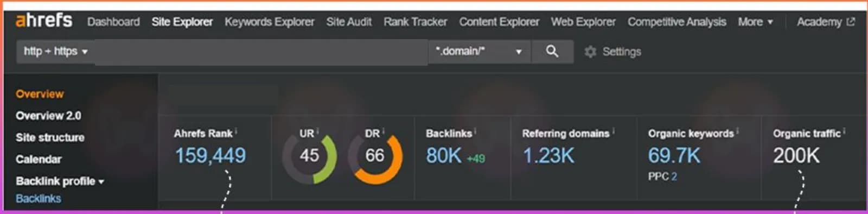
Task: Click info icon next to DR
Action: point(384,131)
